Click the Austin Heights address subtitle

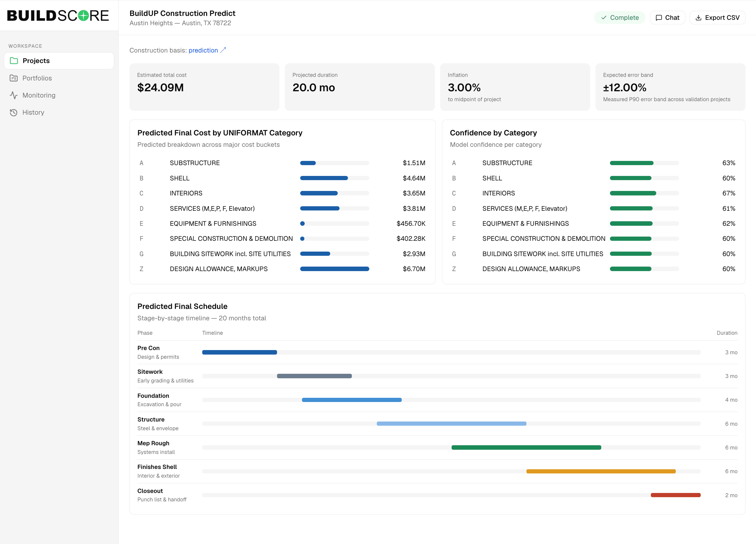click(180, 23)
